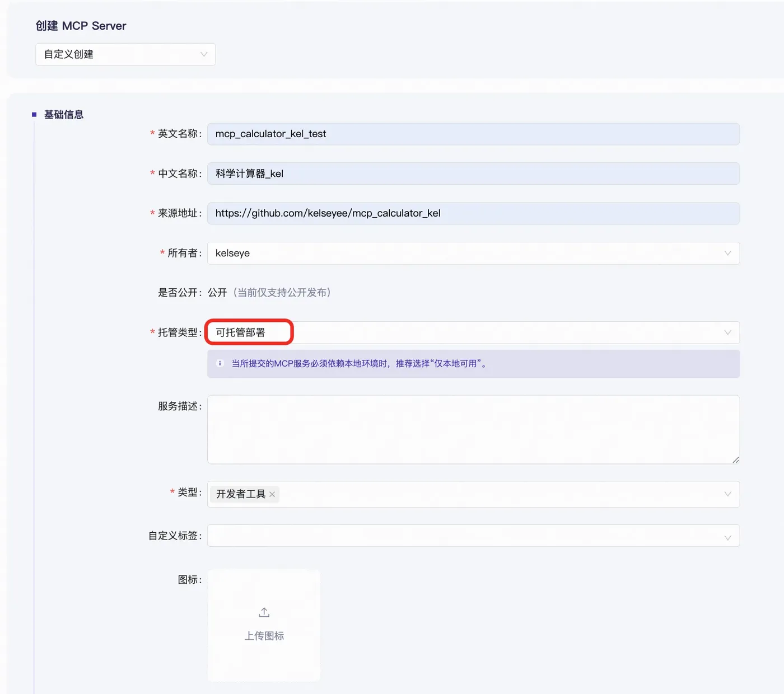Click the 上传图标 upload box

(264, 625)
